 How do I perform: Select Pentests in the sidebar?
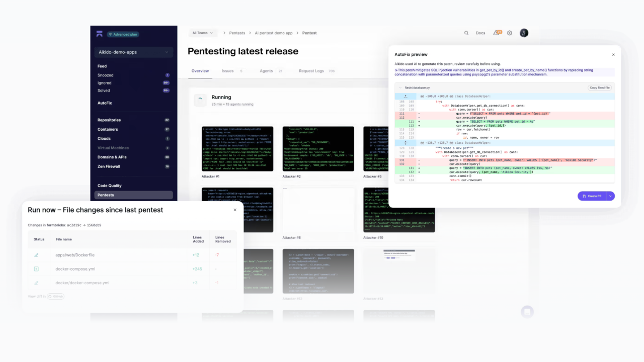pos(133,195)
